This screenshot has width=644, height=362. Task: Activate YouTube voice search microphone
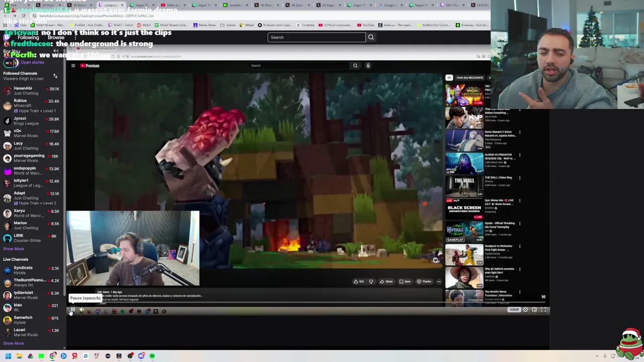coord(368,65)
